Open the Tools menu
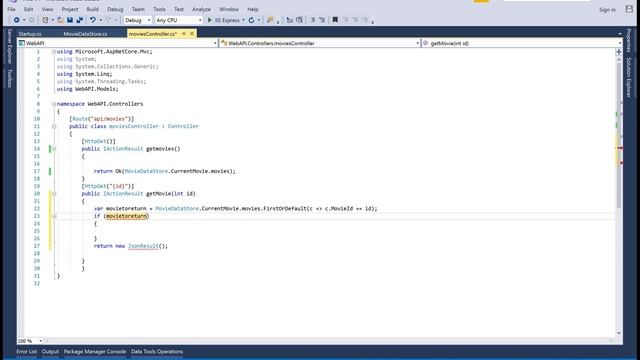This screenshot has height=360, width=640. point(159,9)
